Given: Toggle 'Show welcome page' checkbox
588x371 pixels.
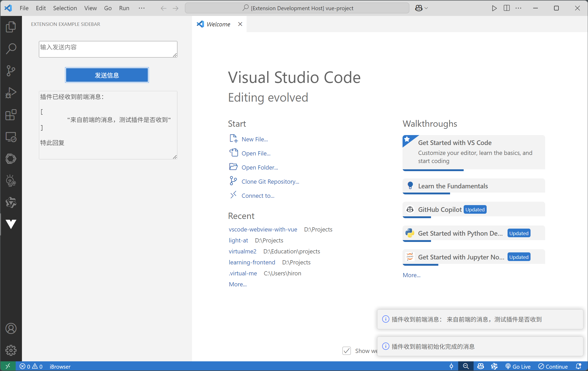Looking at the screenshot, I should tap(347, 351).
